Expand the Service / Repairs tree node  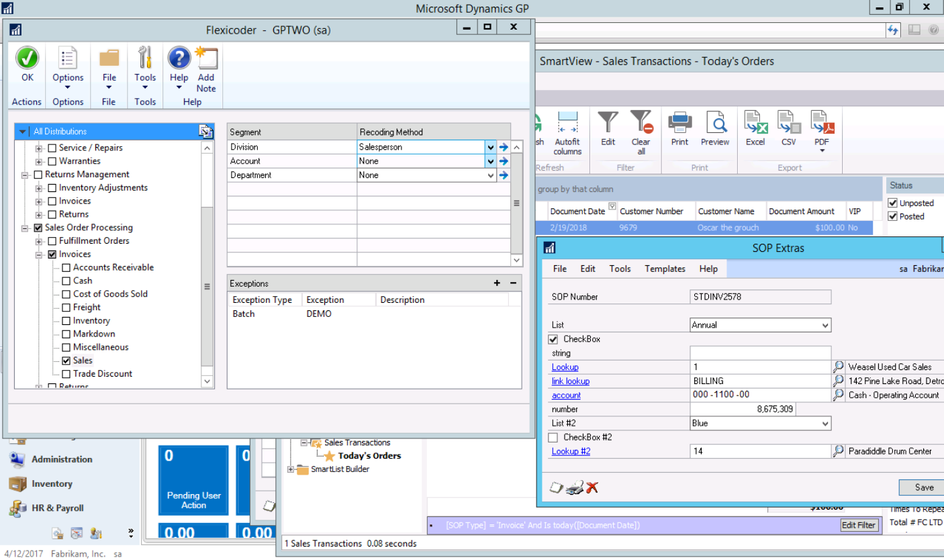pos(39,148)
